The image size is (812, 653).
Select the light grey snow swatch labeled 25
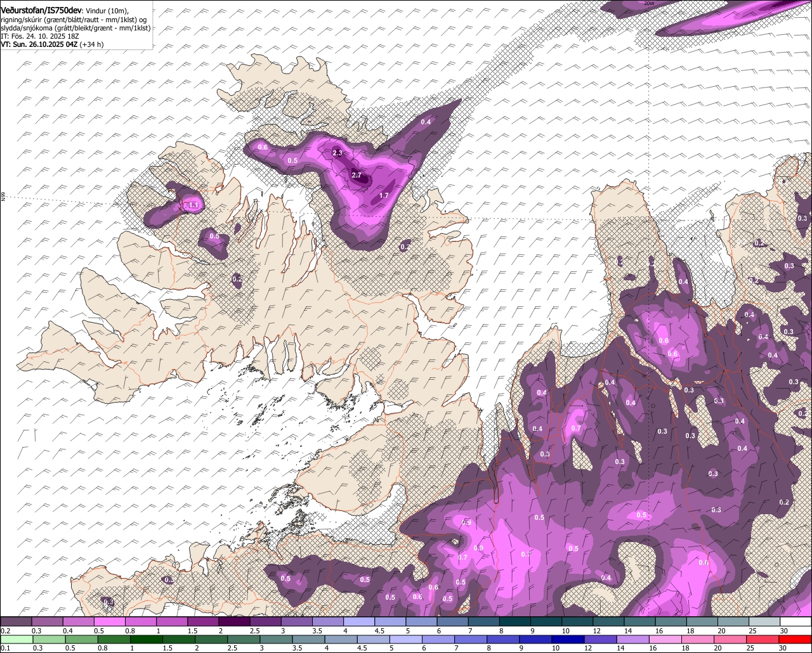pos(765,622)
